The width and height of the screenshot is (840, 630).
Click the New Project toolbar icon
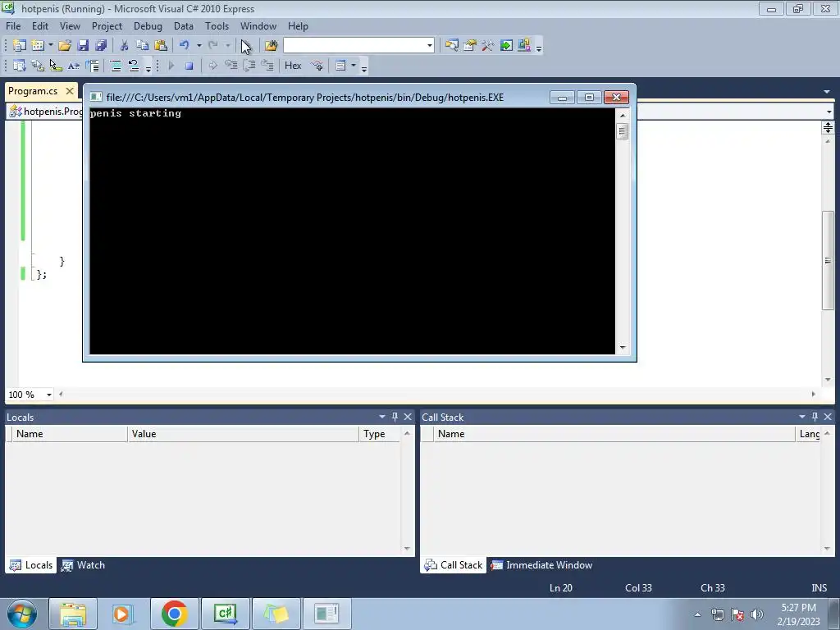pos(20,46)
